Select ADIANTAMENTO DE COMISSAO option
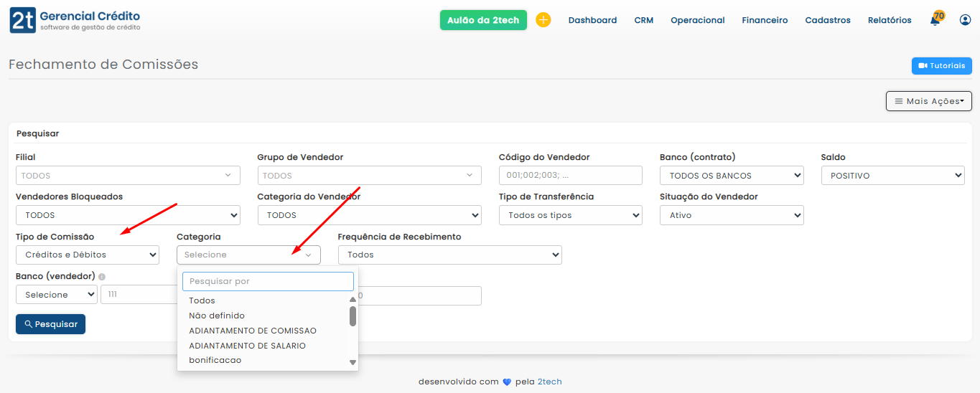Viewport: 980px width, 393px height. point(253,331)
